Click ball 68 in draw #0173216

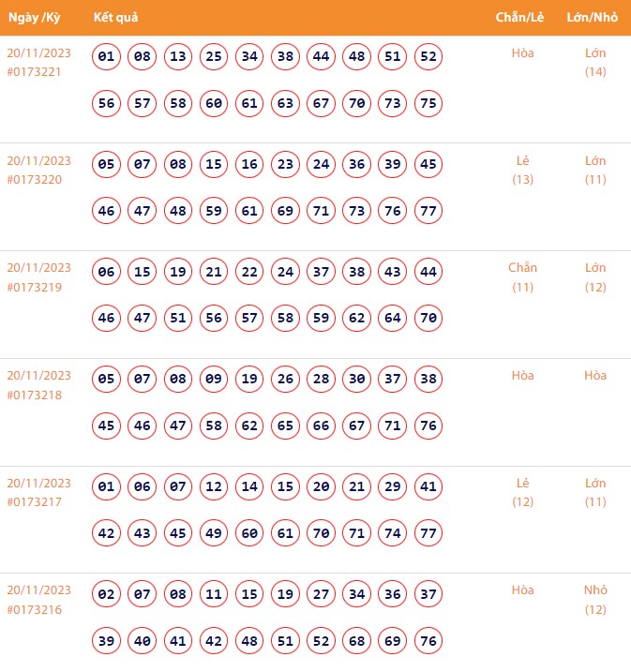coord(357,641)
